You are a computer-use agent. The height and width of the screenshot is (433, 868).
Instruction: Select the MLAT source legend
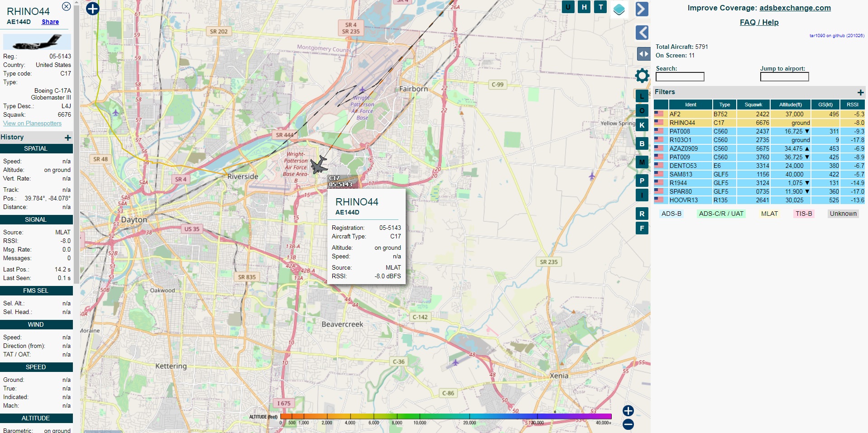769,214
